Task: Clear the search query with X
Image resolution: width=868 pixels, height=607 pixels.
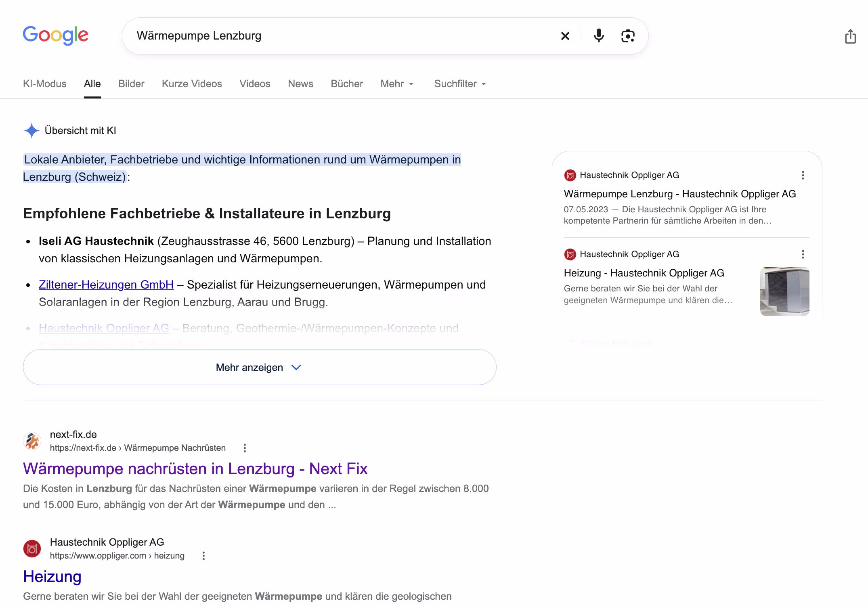Action: 565,36
